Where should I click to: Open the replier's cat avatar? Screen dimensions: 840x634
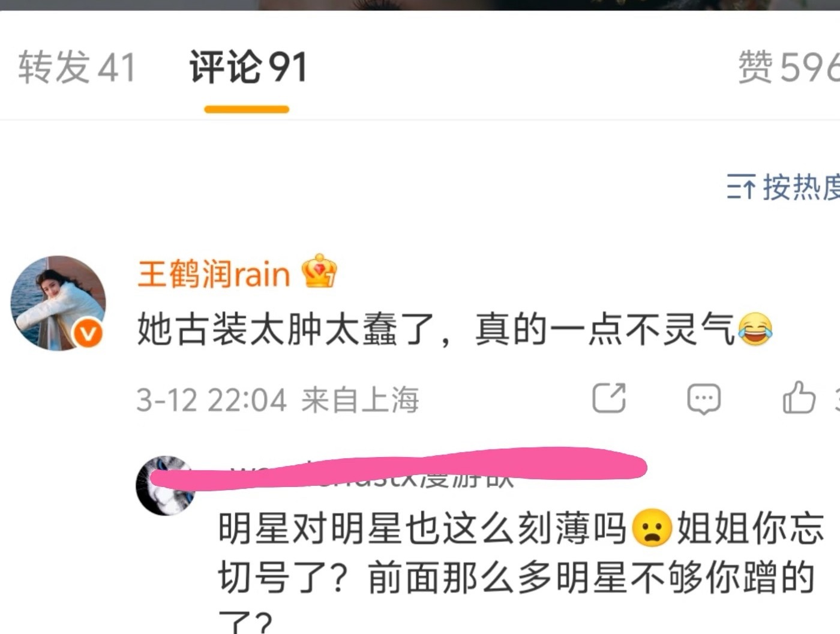(165, 485)
